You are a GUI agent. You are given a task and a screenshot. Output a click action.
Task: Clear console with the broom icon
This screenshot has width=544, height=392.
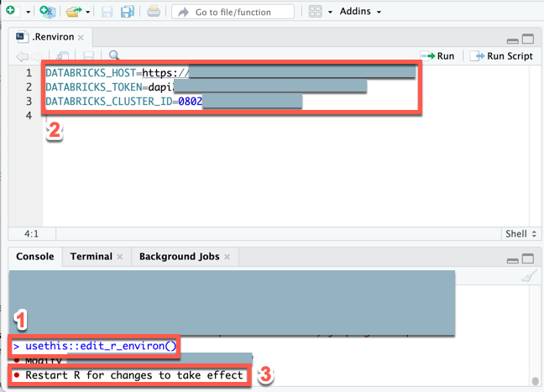click(x=528, y=278)
